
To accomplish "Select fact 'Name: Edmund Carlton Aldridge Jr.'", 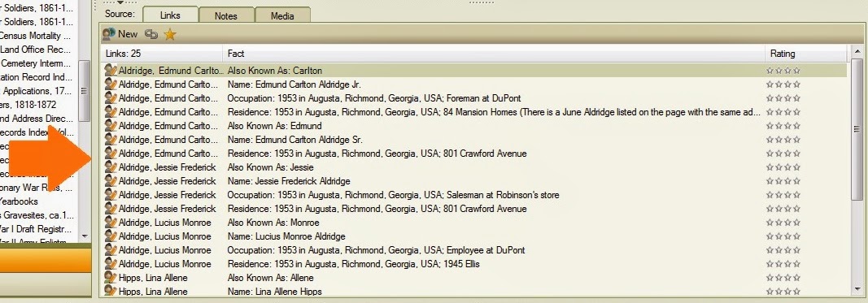I will (x=294, y=84).
